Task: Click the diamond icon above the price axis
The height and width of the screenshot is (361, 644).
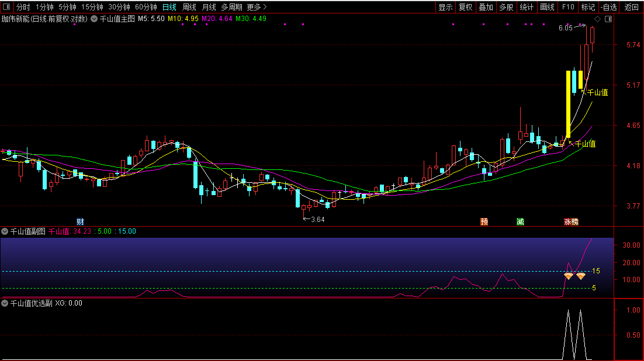Action: click(x=598, y=19)
